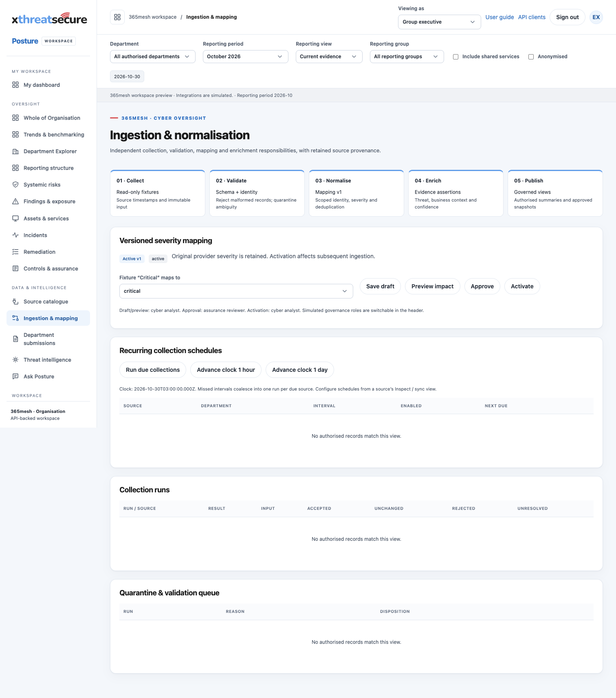Click Advance clock 1 hour

pos(226,370)
